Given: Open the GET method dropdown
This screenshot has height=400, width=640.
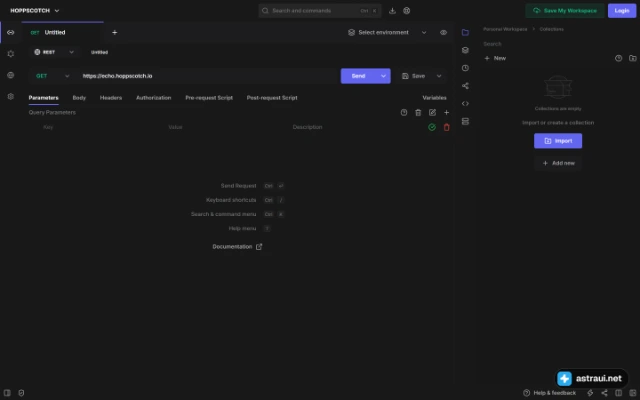Looking at the screenshot, I should pyautogui.click(x=53, y=76).
